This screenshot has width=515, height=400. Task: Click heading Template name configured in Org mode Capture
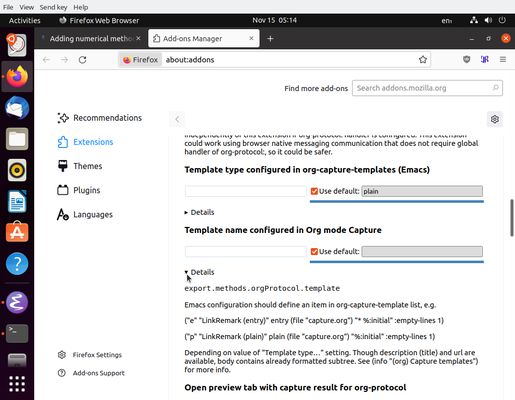[x=283, y=230]
